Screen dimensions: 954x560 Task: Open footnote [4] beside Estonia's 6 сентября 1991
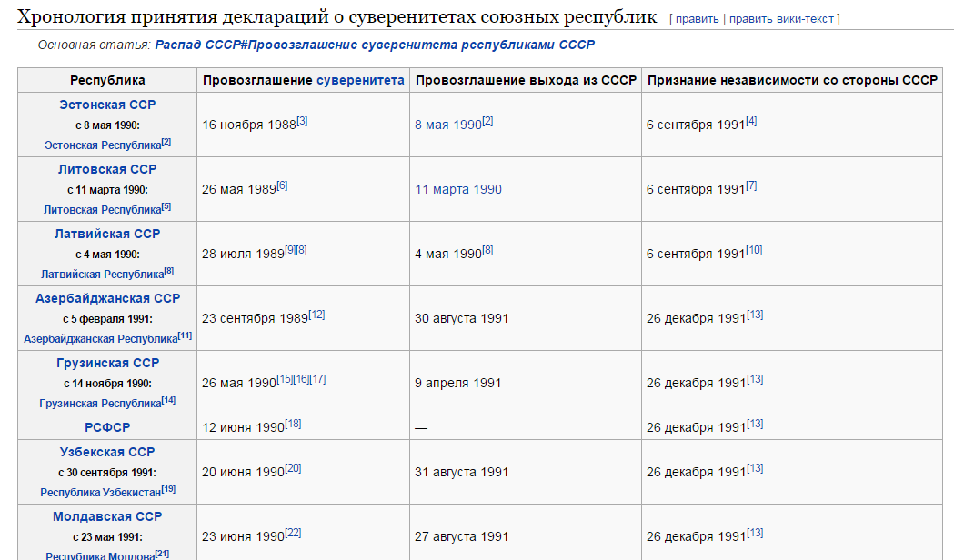(751, 121)
